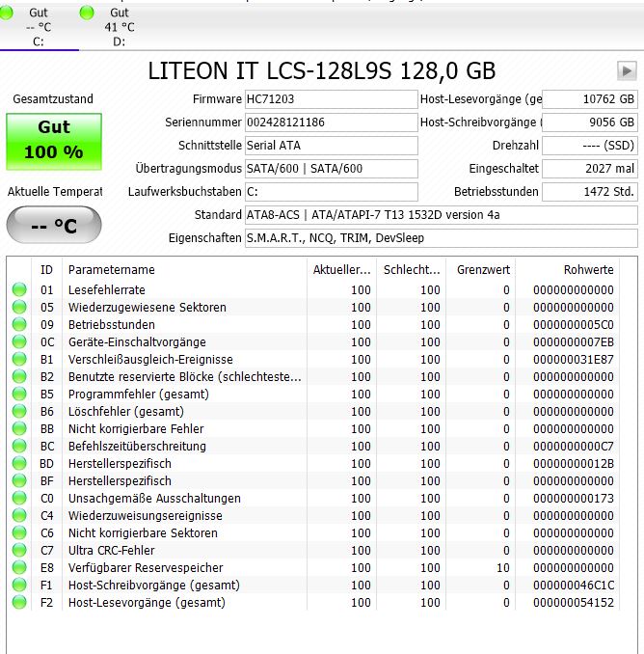The image size is (644, 654).
Task: Click the status icon for Verschleißausgleich-Ereignisse
Action: 19,359
